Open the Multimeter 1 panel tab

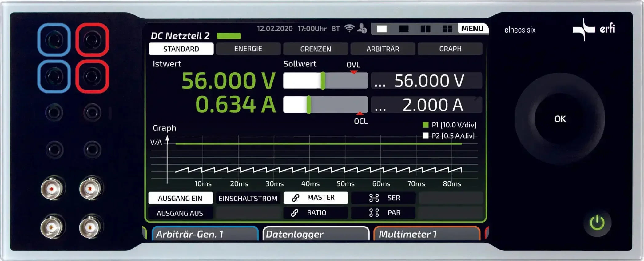427,234
